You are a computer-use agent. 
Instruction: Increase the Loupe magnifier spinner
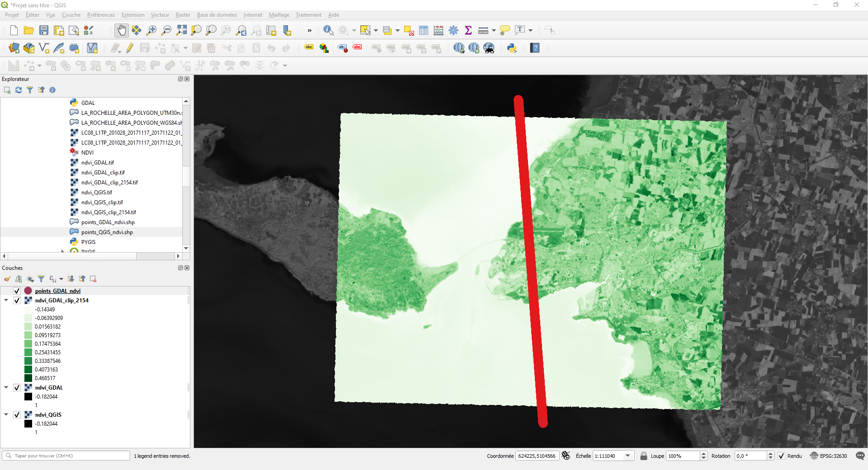[x=703, y=453]
